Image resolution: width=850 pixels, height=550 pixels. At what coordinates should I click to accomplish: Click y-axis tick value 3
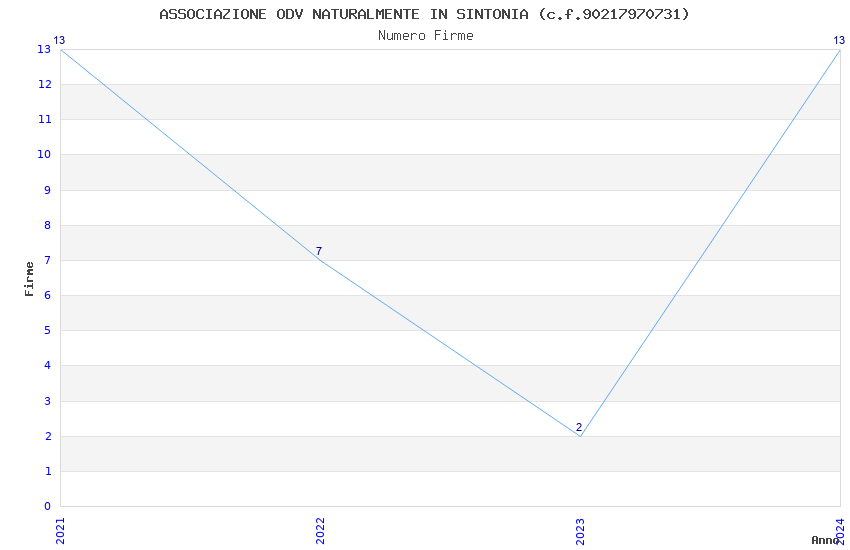[x=48, y=401]
